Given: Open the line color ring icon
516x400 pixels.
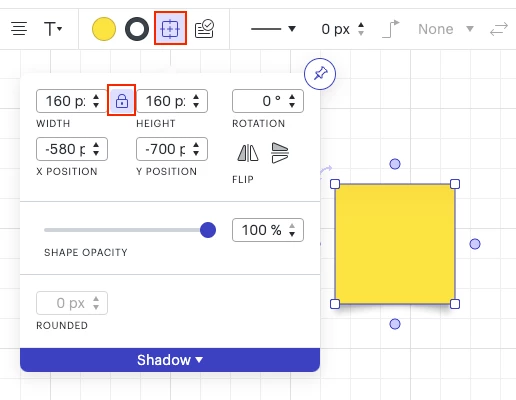Looking at the screenshot, I should coord(137,29).
